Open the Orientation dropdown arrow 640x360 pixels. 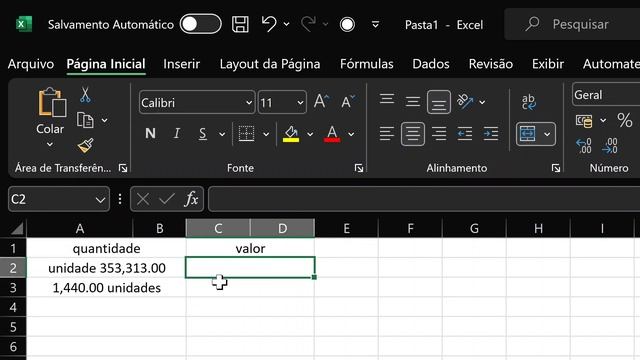(482, 102)
